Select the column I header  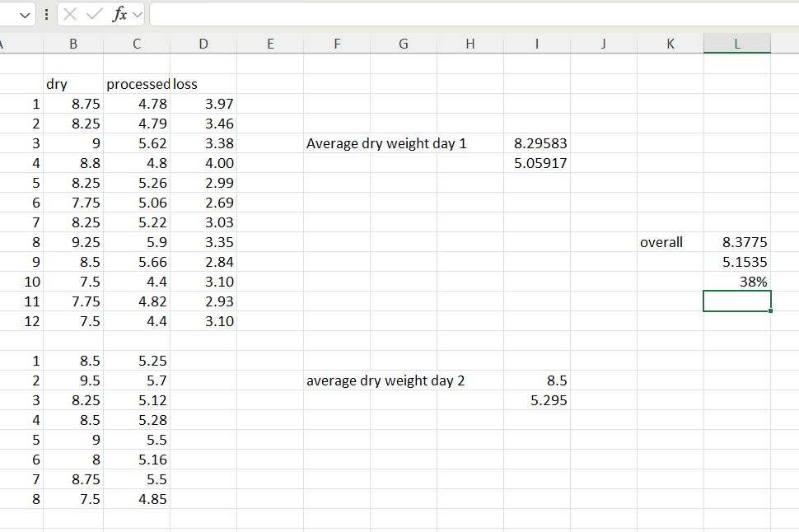[536, 44]
